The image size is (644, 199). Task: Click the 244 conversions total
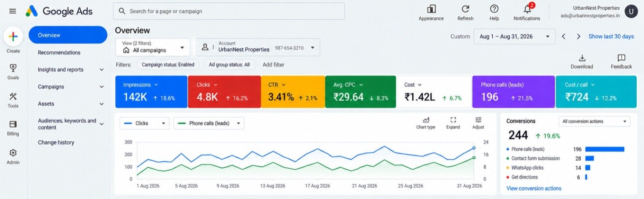pyautogui.click(x=518, y=135)
